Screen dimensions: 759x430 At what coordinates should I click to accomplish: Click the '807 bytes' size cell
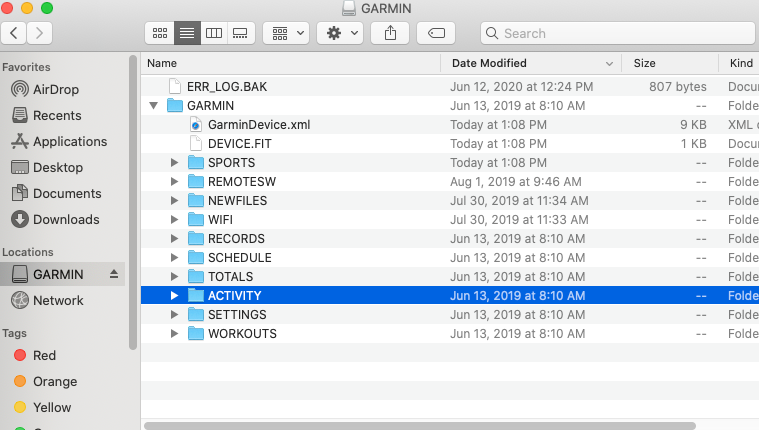click(x=677, y=87)
